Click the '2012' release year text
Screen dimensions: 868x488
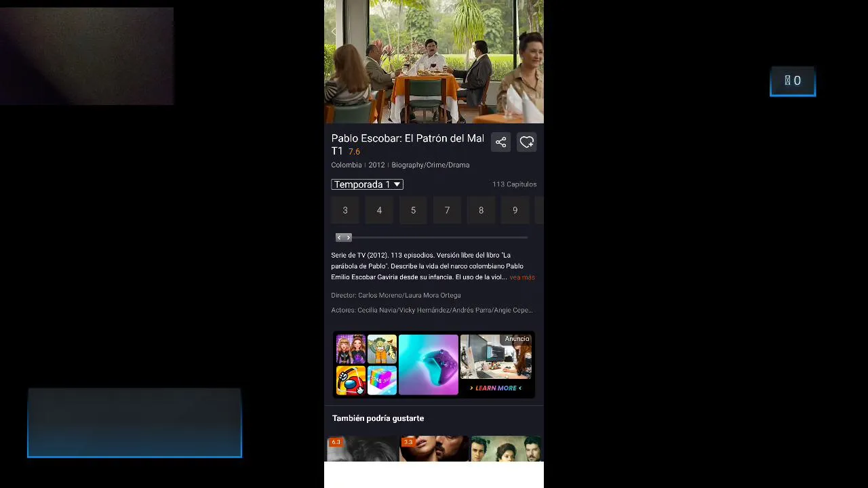pos(376,165)
